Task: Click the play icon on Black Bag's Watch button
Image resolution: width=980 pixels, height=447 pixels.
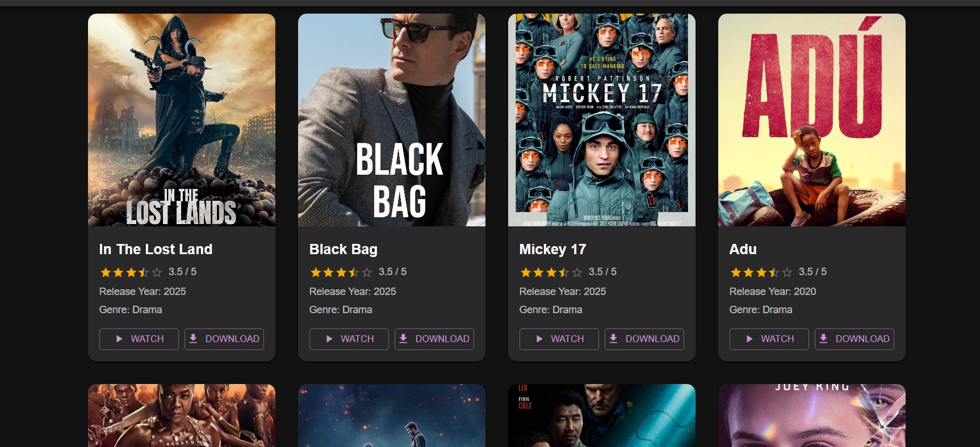Action: [x=329, y=339]
